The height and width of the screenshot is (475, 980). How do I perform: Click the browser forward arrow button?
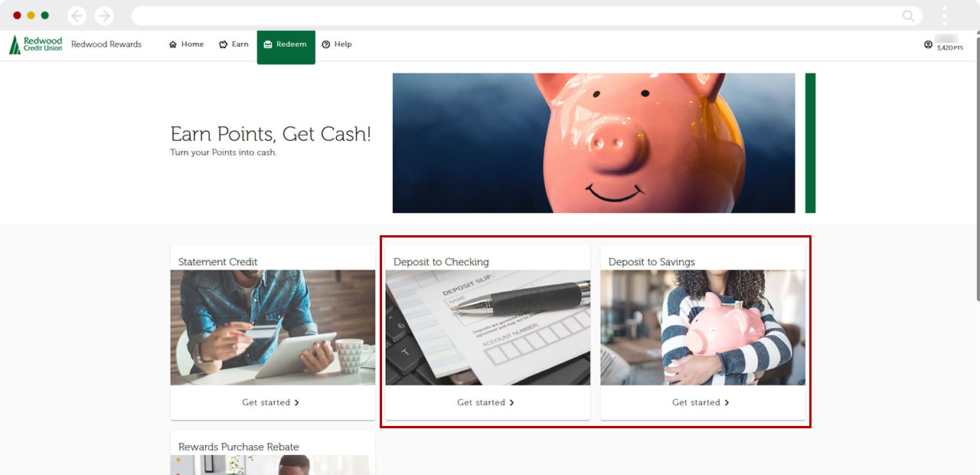[x=104, y=15]
